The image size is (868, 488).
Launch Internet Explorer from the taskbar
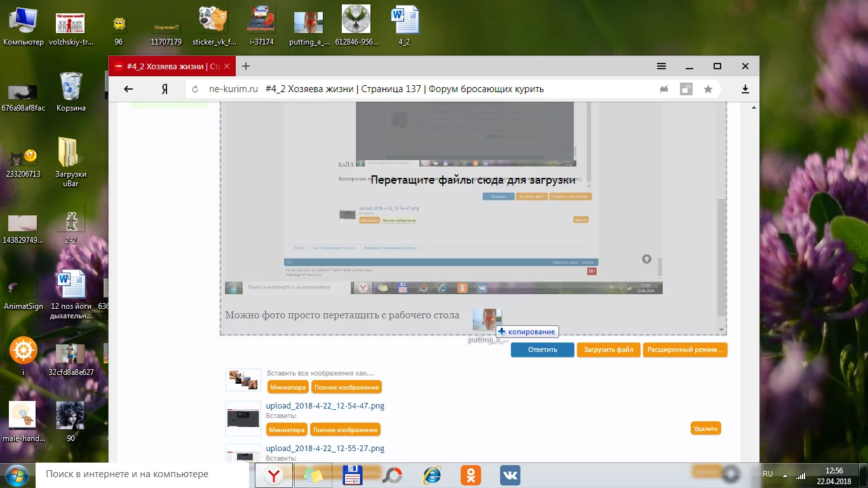(431, 475)
